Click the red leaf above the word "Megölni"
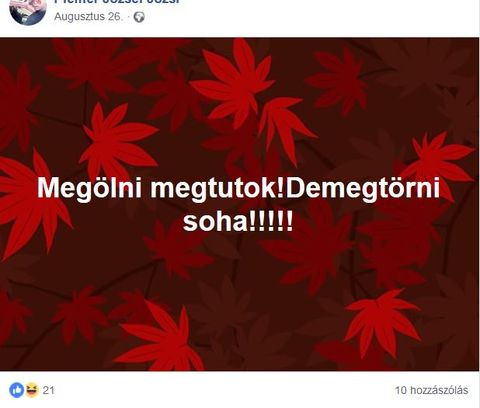The height and width of the screenshot is (408, 480). [117, 140]
